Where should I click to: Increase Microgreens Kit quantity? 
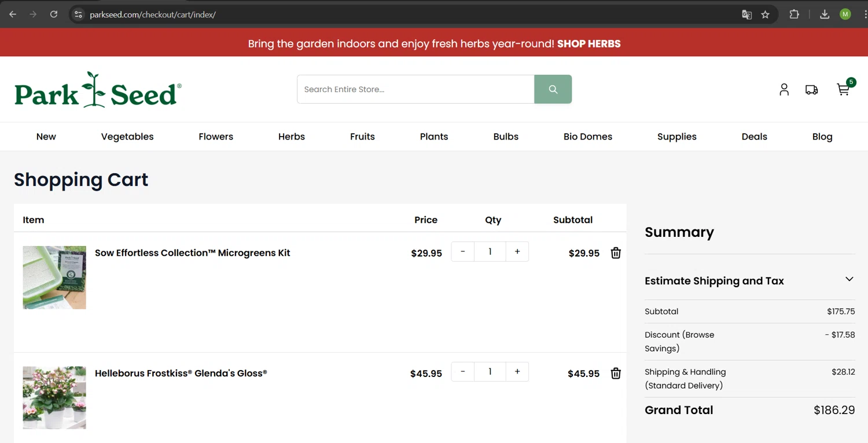(517, 251)
